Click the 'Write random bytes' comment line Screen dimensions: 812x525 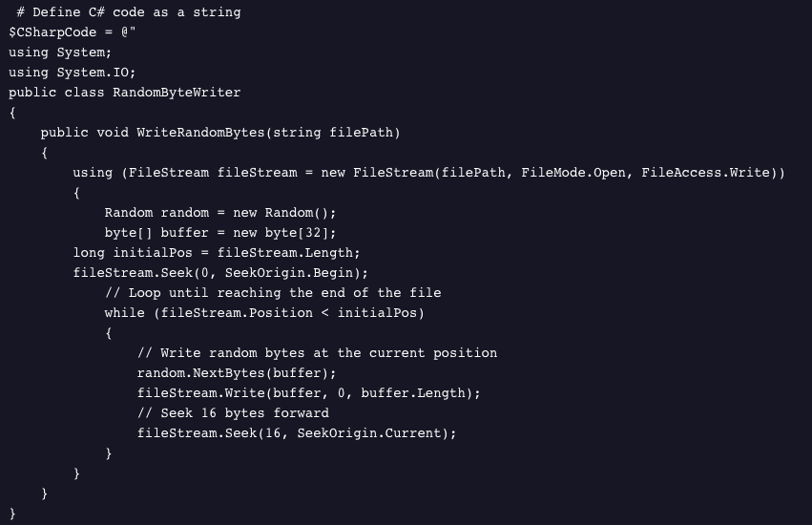tap(317, 353)
